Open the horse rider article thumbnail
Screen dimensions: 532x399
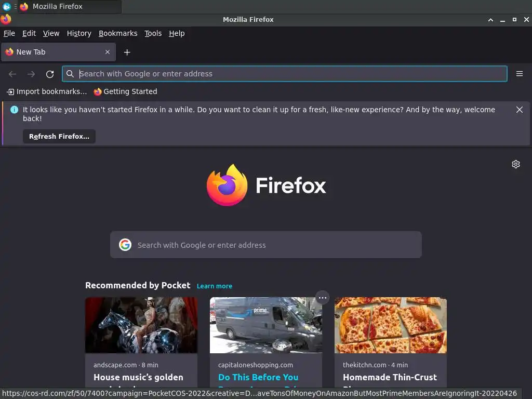141,325
